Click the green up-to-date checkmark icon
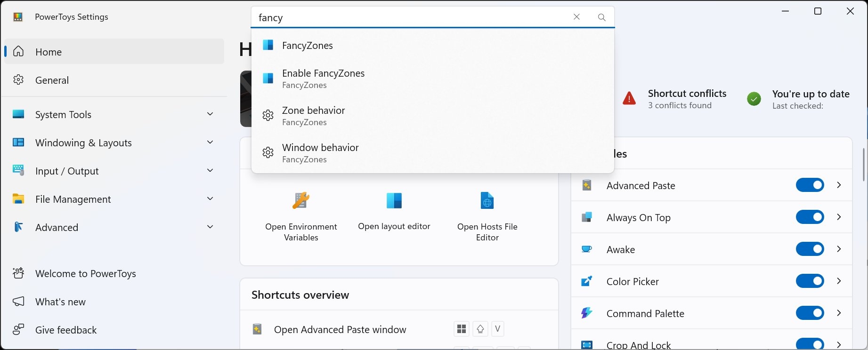The image size is (868, 350). pos(754,99)
